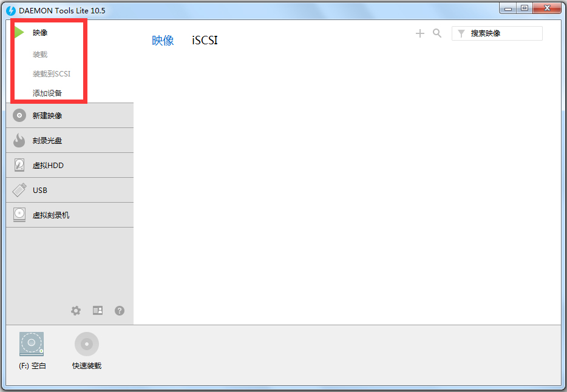Open the 刻录光盘 section
Image resolution: width=567 pixels, height=392 pixels.
click(70, 141)
